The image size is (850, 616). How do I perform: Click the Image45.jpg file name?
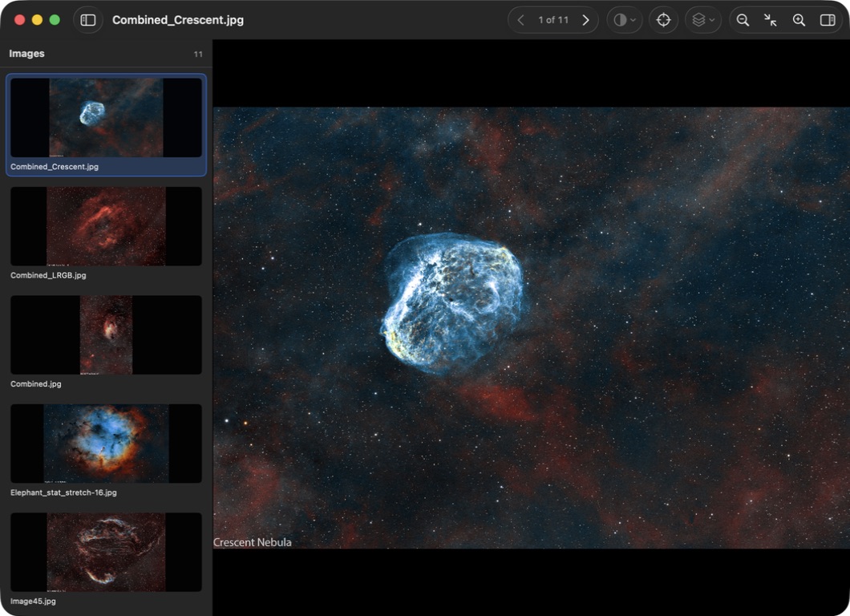click(33, 601)
